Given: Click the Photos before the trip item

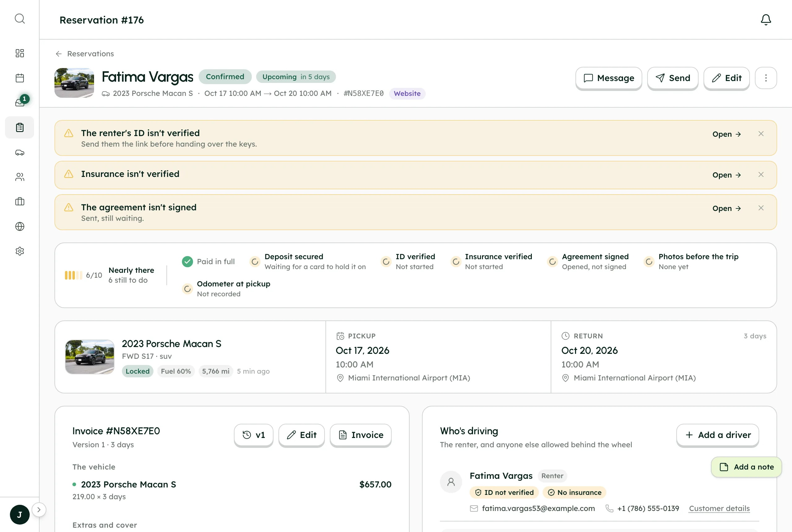Looking at the screenshot, I should [x=691, y=262].
